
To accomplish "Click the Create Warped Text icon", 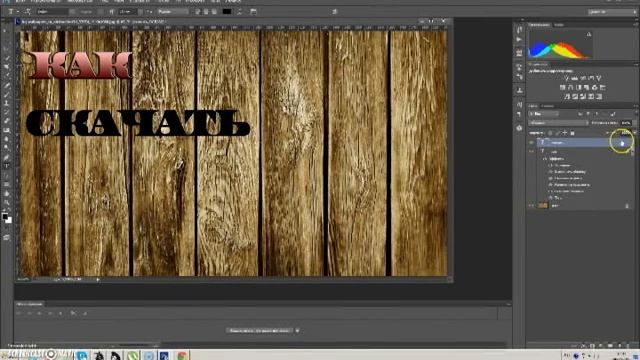I will point(239,12).
